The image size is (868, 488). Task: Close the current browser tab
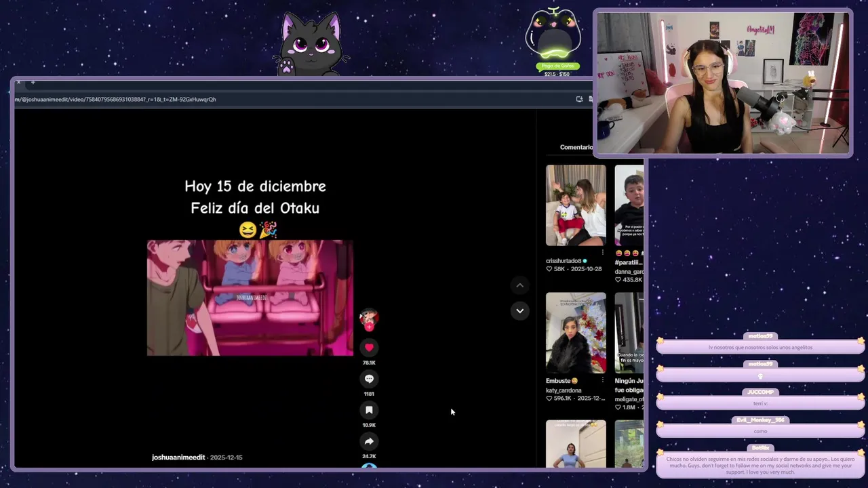(x=18, y=82)
